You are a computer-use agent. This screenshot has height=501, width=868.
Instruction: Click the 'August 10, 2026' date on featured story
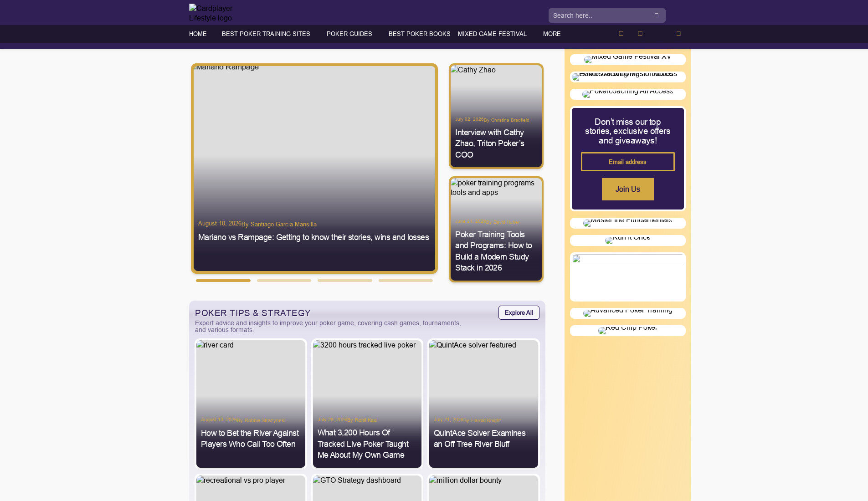[x=220, y=224]
